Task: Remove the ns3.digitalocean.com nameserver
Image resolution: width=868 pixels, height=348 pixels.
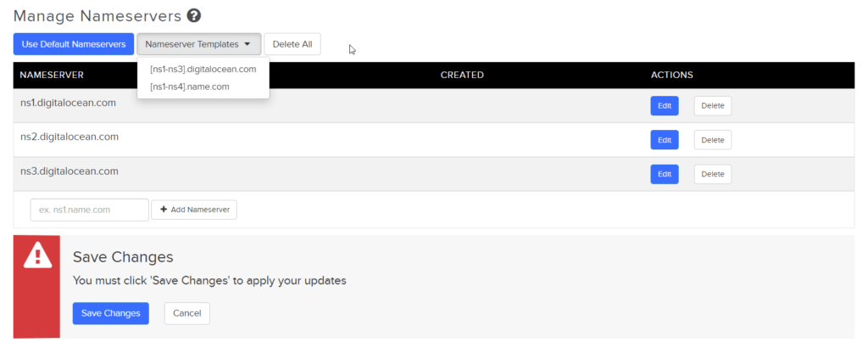Action: pos(712,174)
